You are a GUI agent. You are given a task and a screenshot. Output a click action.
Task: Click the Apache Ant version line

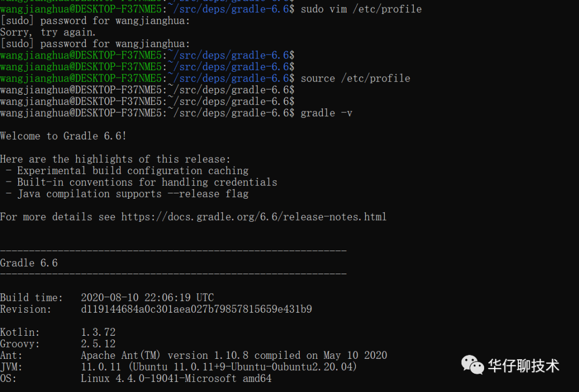(x=234, y=355)
